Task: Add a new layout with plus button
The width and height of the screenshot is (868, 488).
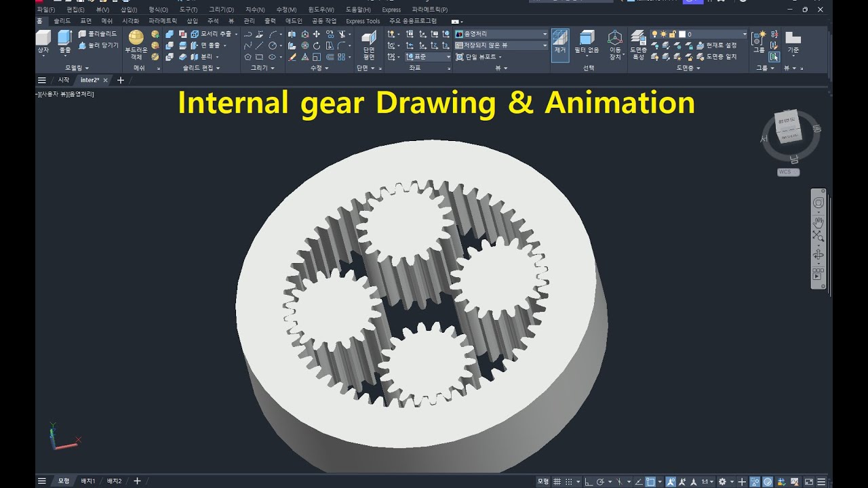Action: pyautogui.click(x=137, y=481)
